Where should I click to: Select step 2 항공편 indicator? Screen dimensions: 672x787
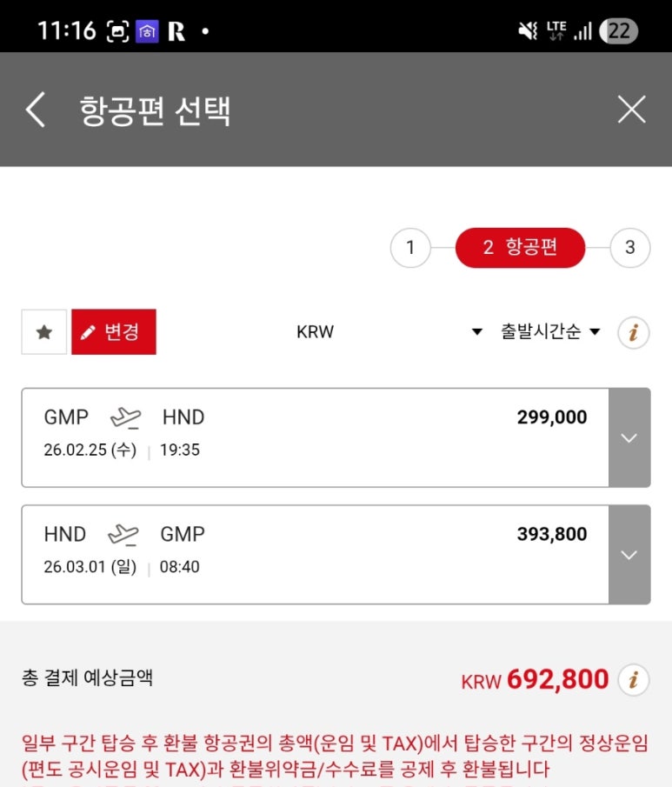520,248
